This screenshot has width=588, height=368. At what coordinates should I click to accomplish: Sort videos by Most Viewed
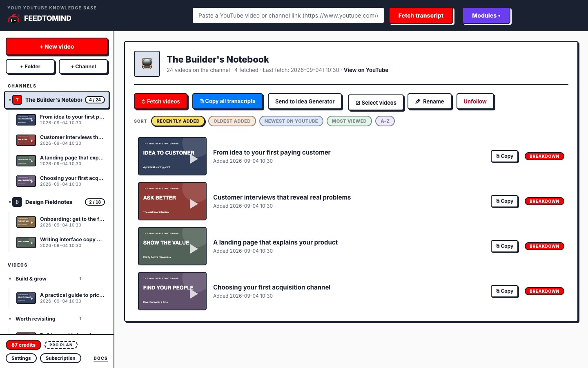(349, 121)
